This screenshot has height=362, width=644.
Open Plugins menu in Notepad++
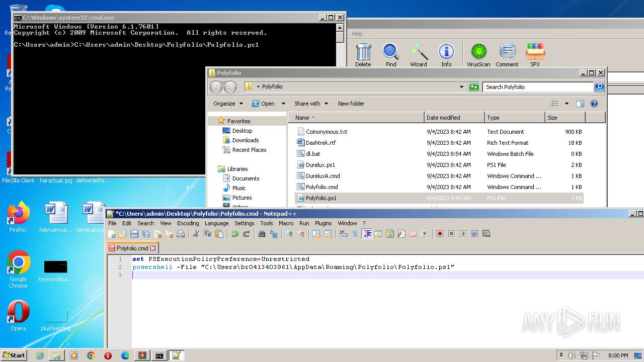pos(324,223)
